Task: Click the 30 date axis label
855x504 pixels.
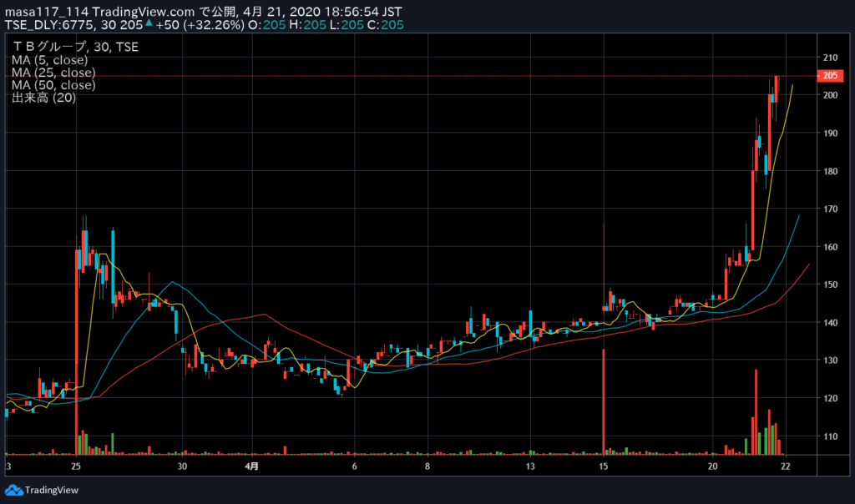Action: point(182,466)
